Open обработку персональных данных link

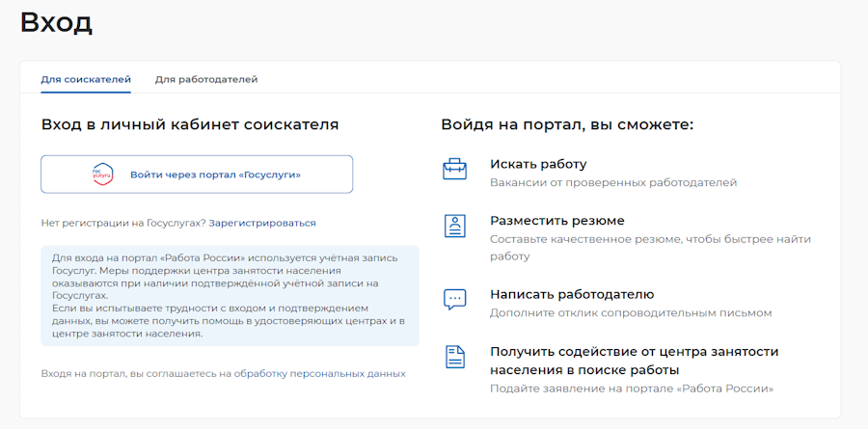[319, 373]
